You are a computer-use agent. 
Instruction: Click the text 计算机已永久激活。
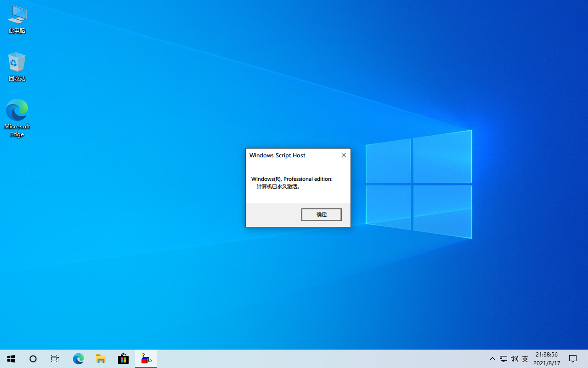278,187
